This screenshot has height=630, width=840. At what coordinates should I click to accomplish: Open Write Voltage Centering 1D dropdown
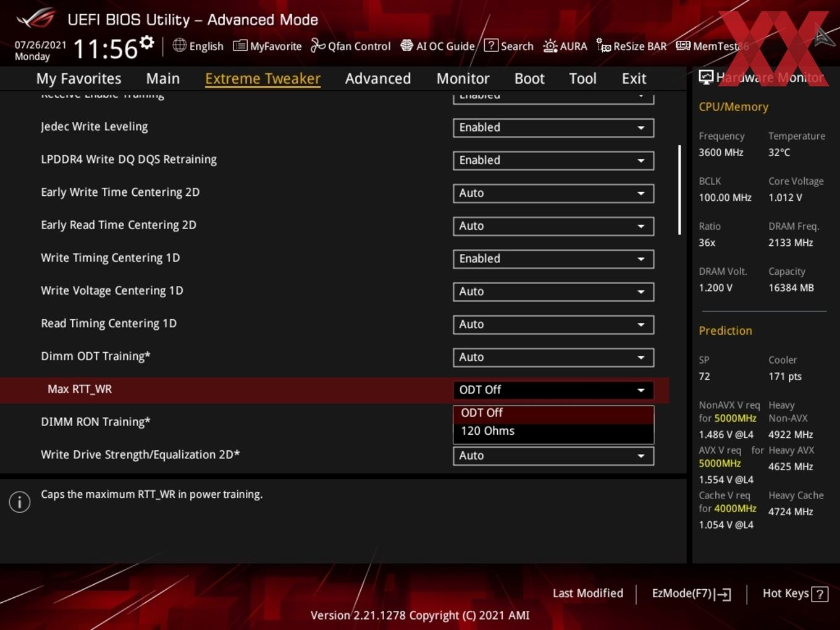[553, 291]
